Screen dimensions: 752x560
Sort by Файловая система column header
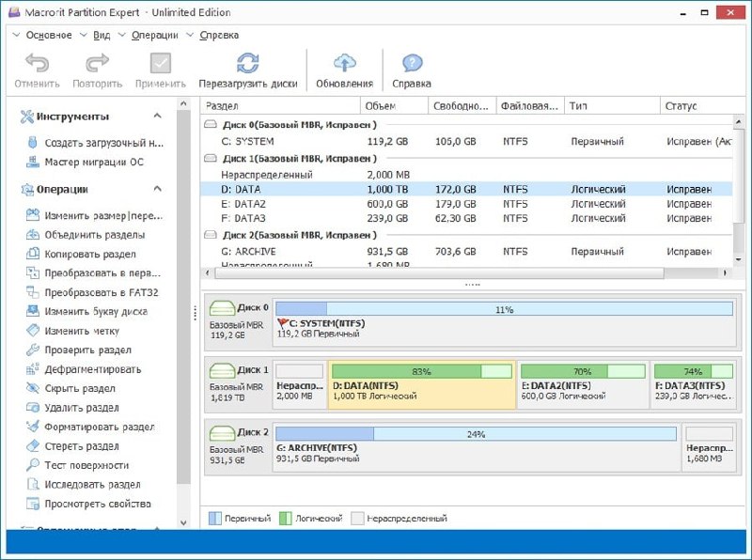[x=529, y=106]
